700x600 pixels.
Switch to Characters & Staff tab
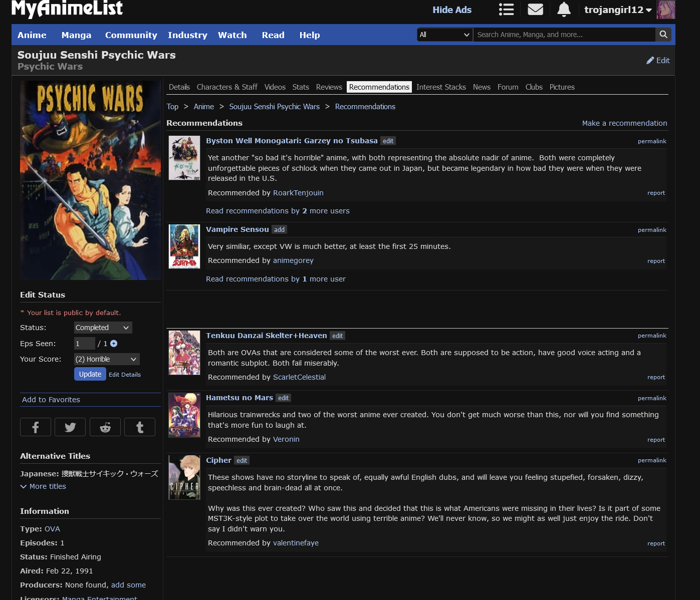(x=227, y=87)
